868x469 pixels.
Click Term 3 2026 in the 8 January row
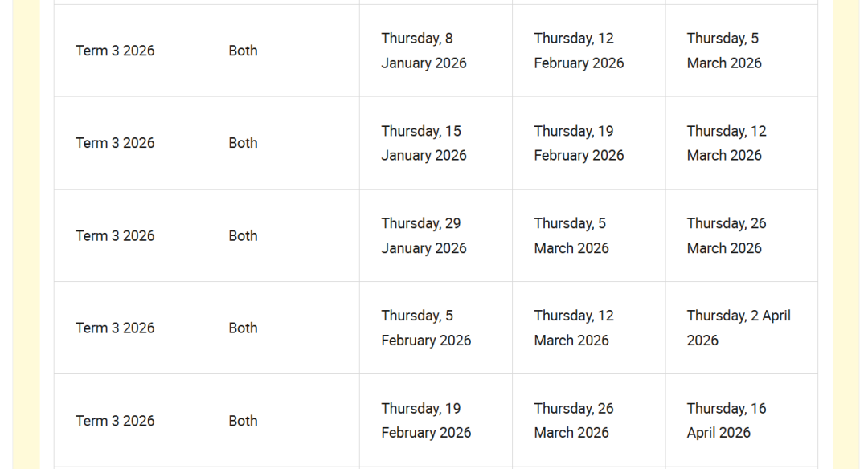click(x=115, y=51)
